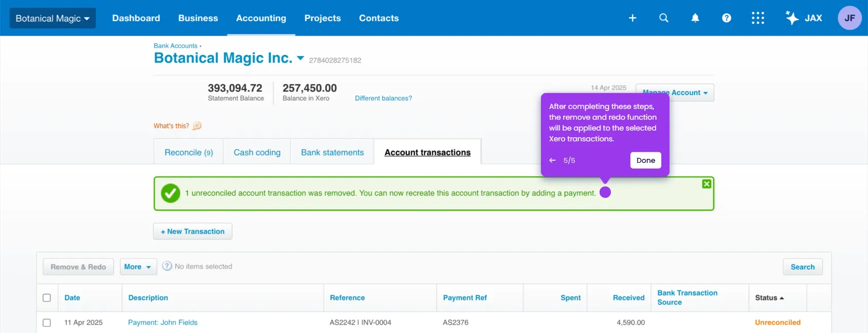Open the Manage Account dropdown

pyautogui.click(x=675, y=92)
